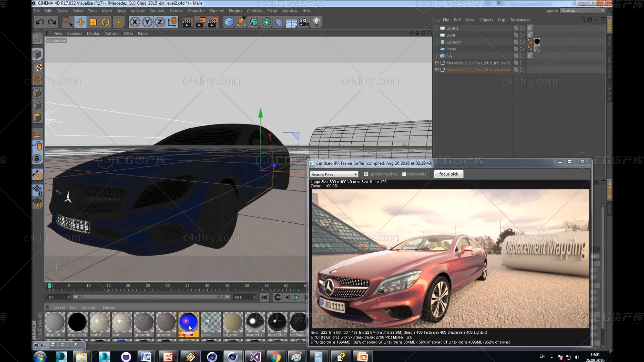Open the CentiLeo menu

point(254,11)
